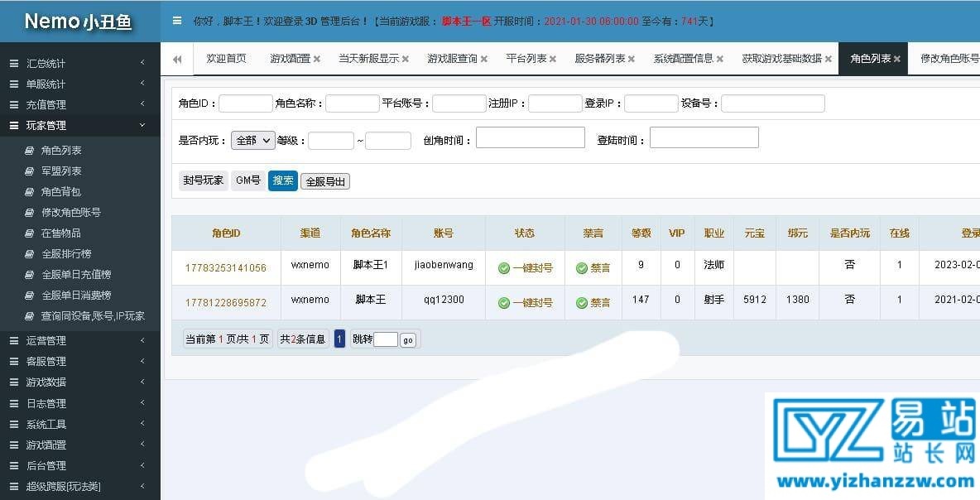980x500 pixels.
Task: Close the 当天新服显示 tab
Action: [406, 59]
